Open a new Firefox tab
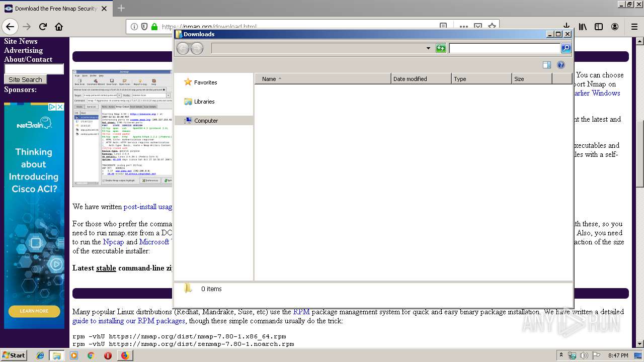 coord(121,8)
